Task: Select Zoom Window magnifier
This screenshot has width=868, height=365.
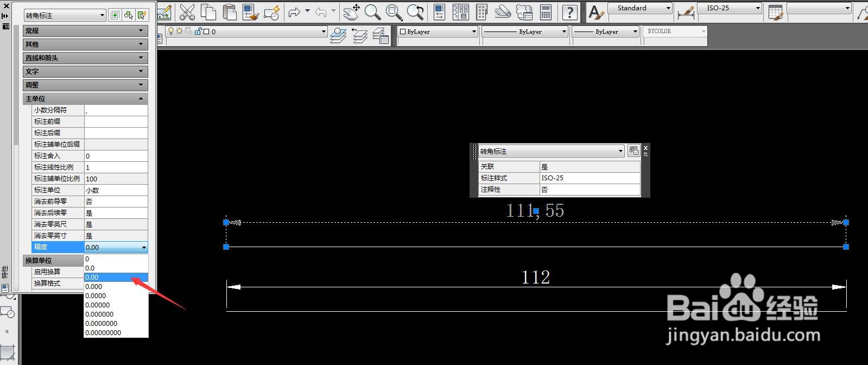Action: [394, 12]
